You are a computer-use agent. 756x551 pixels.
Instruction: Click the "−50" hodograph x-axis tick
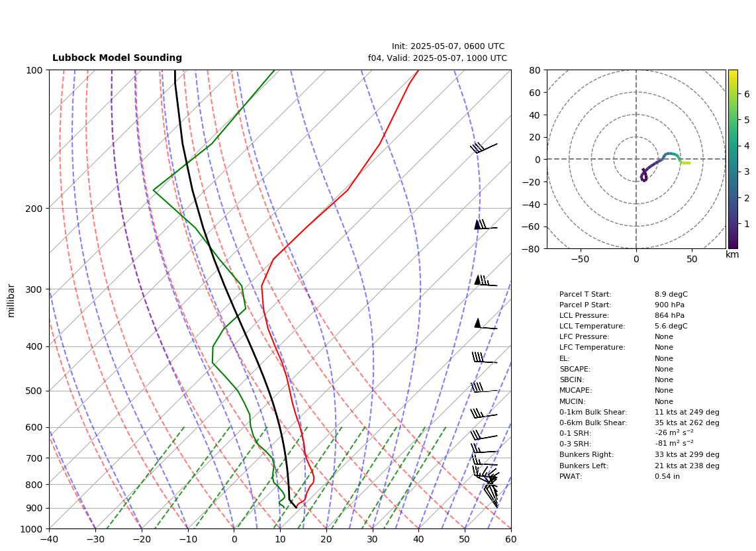580,259
